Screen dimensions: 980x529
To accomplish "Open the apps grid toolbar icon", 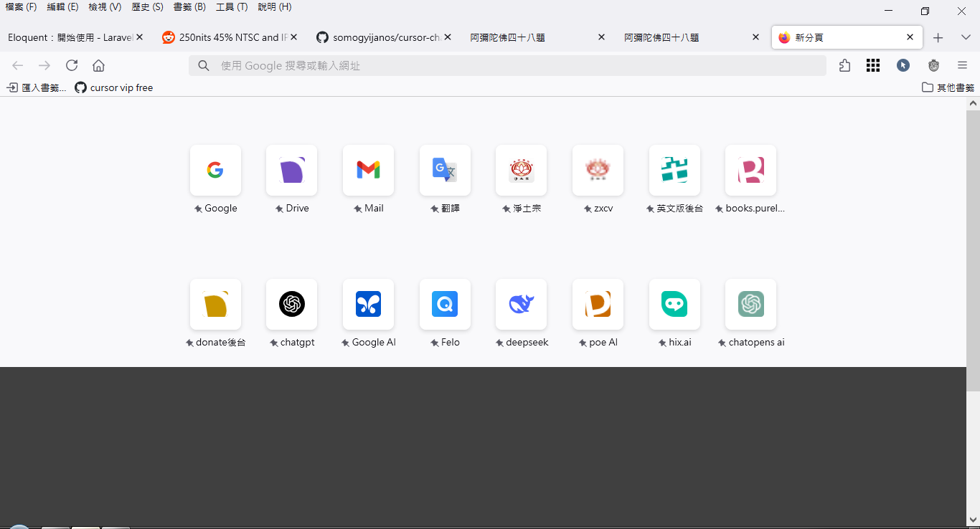I will (x=872, y=65).
